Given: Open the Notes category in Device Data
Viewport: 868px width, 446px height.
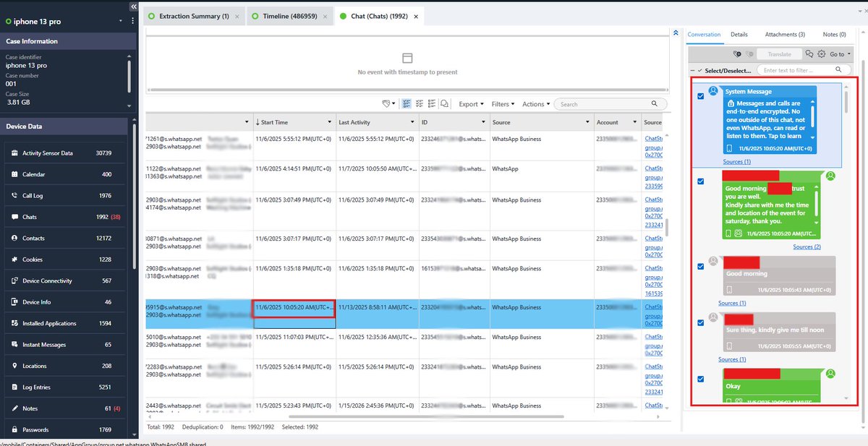Looking at the screenshot, I should [64, 408].
